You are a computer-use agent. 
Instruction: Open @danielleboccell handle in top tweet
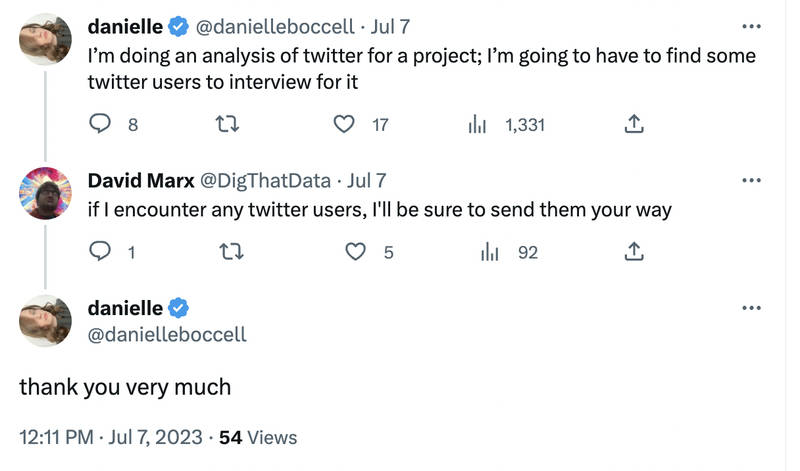(275, 27)
